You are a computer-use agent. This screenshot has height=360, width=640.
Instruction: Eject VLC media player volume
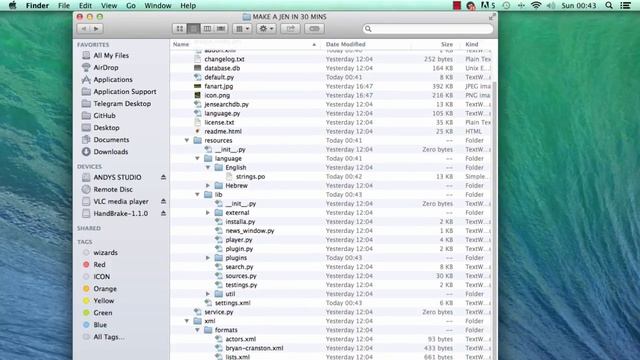pyautogui.click(x=163, y=202)
